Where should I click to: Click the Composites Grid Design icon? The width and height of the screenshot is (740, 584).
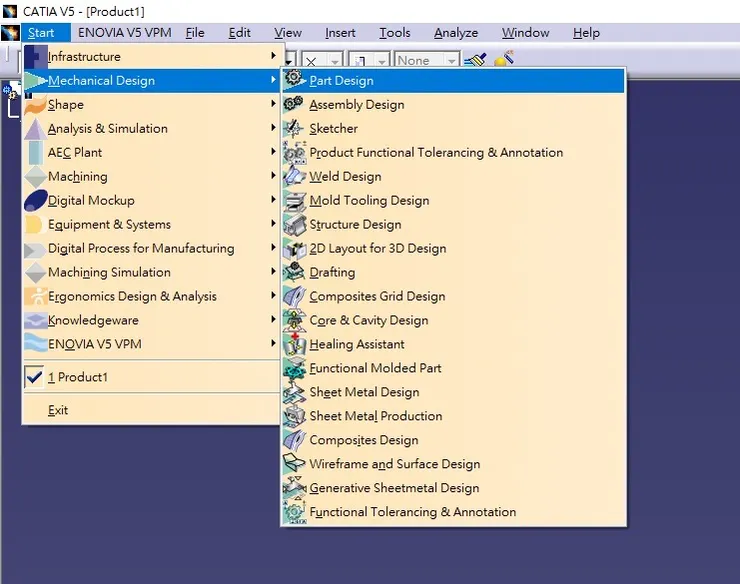(x=294, y=296)
